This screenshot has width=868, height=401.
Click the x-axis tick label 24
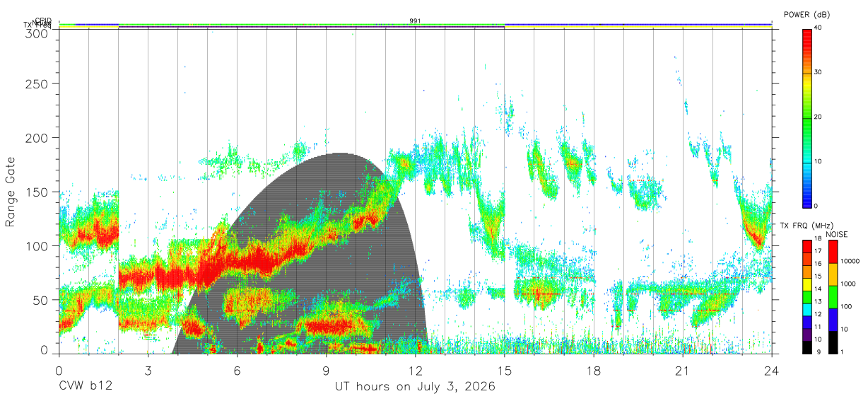(x=772, y=371)
